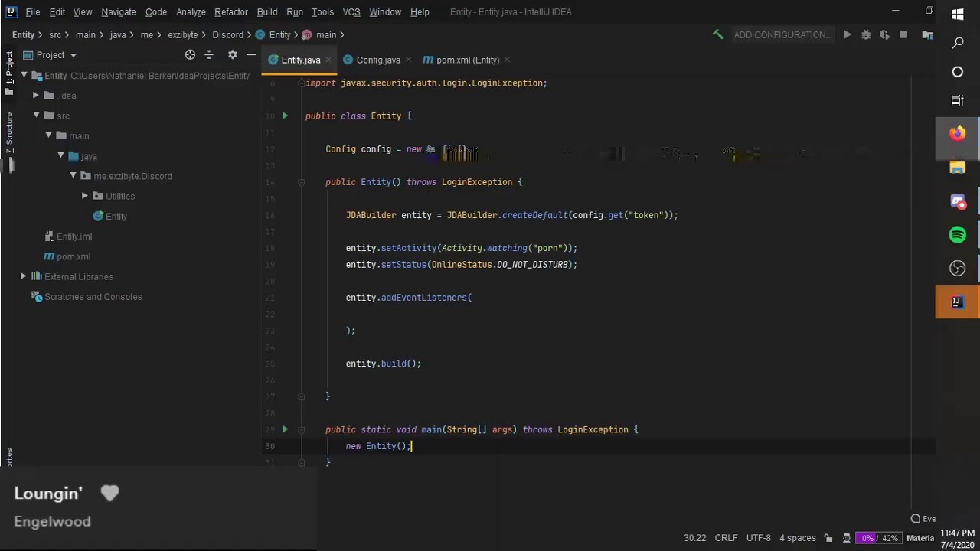The image size is (980, 551).
Task: Click UTF-8 encoding in status bar
Action: [x=759, y=538]
